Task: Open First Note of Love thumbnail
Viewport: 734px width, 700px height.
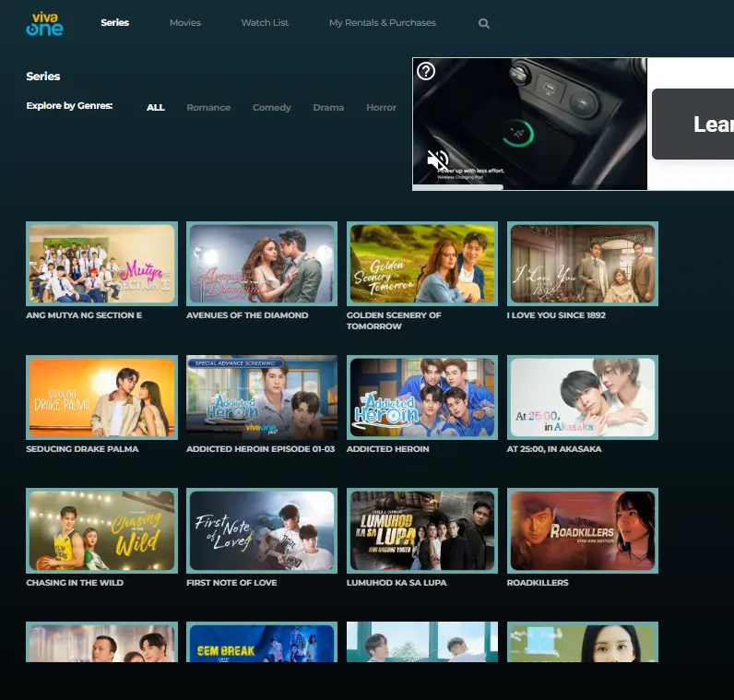Action: coord(262,530)
